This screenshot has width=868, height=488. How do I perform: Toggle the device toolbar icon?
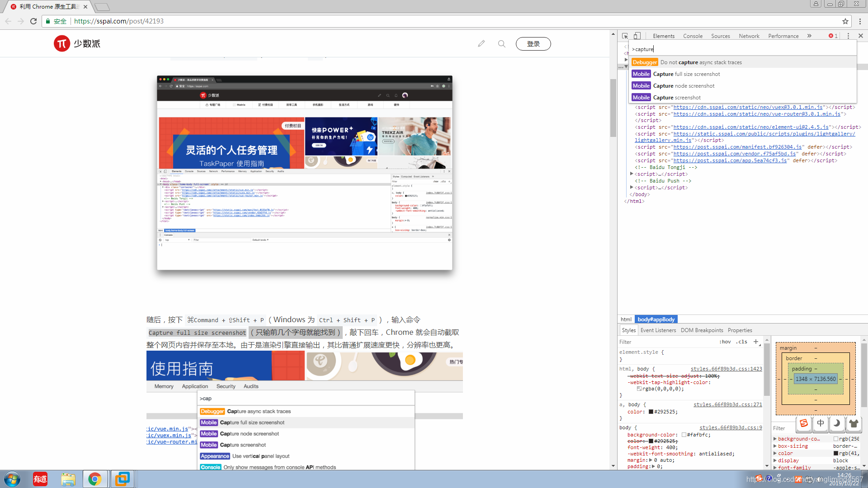637,36
